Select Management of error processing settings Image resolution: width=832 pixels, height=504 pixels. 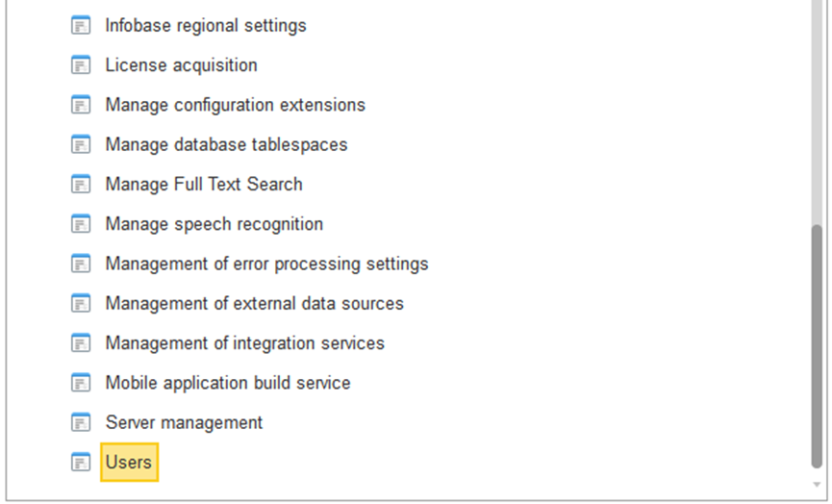click(x=266, y=264)
